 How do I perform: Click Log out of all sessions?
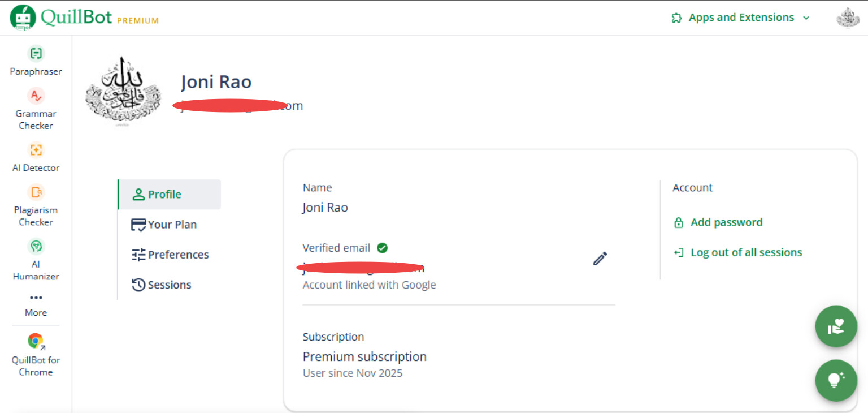746,252
